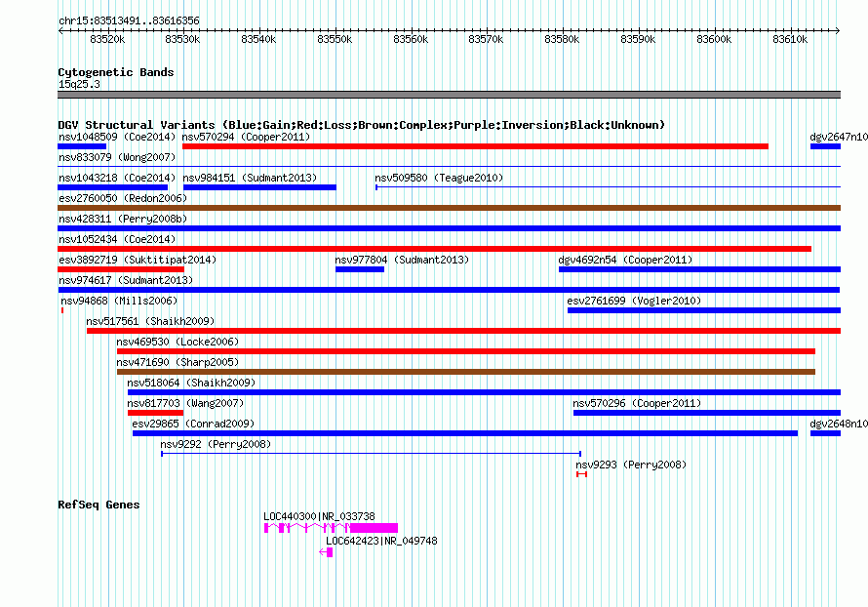Click the nsv518064 (Shaikh2009) blue gain bar

(x=485, y=392)
